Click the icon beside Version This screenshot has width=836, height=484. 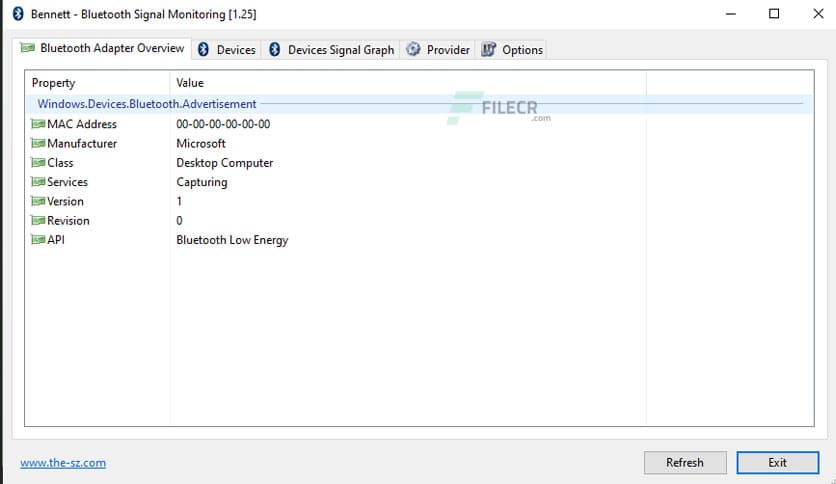click(38, 201)
